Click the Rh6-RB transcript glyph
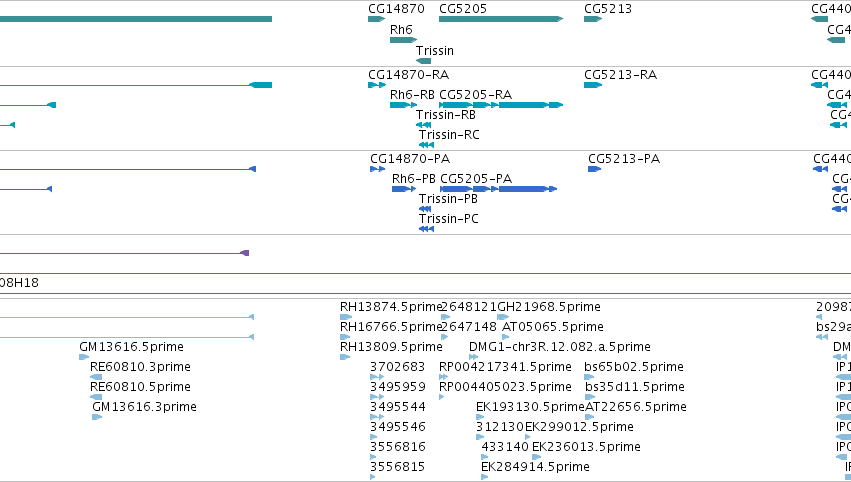 click(x=403, y=105)
